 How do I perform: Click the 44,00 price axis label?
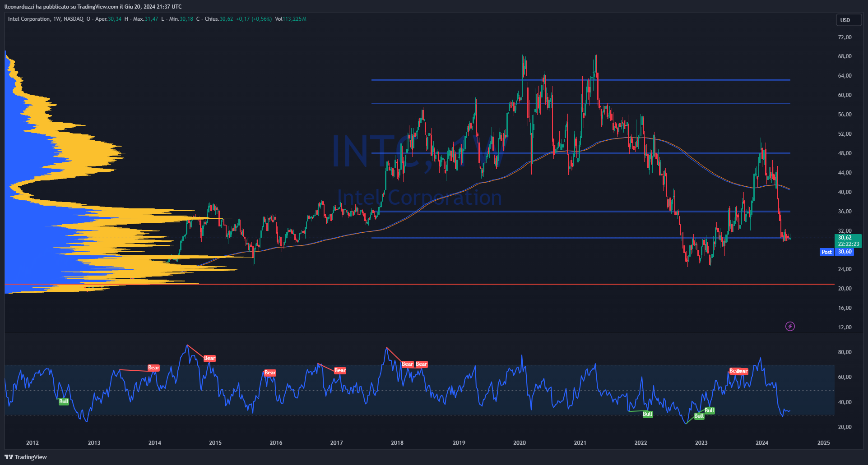click(845, 173)
